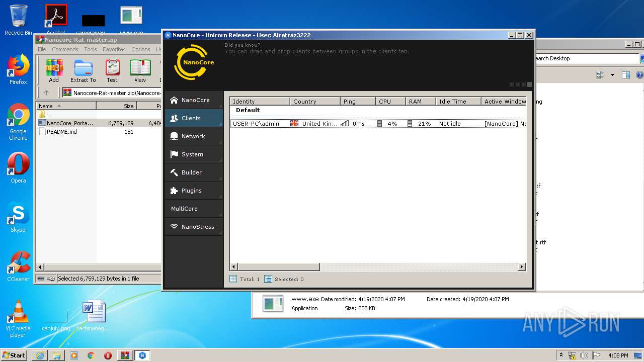Viewport: 644px width, 362px height.
Task: Click WinRAR View toolbar icon
Action: point(140,71)
